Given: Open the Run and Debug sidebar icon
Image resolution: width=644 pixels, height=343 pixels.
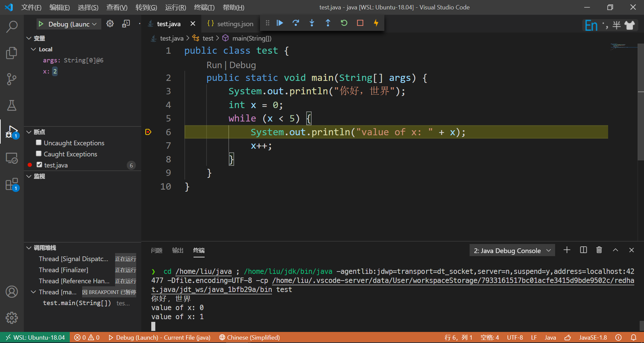Looking at the screenshot, I should pyautogui.click(x=12, y=132).
